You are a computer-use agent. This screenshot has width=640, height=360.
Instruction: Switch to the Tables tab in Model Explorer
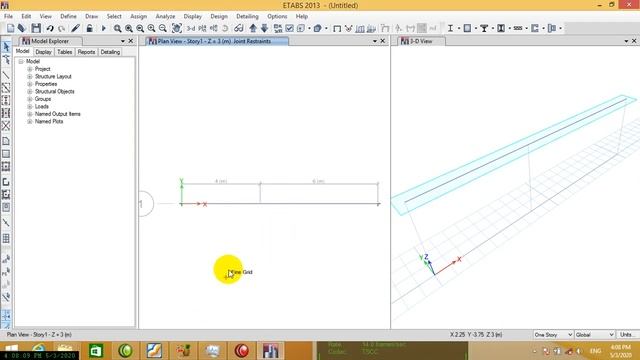(x=64, y=52)
